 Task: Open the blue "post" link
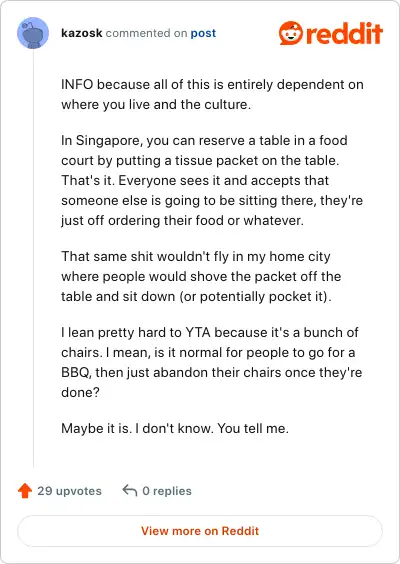pyautogui.click(x=203, y=33)
